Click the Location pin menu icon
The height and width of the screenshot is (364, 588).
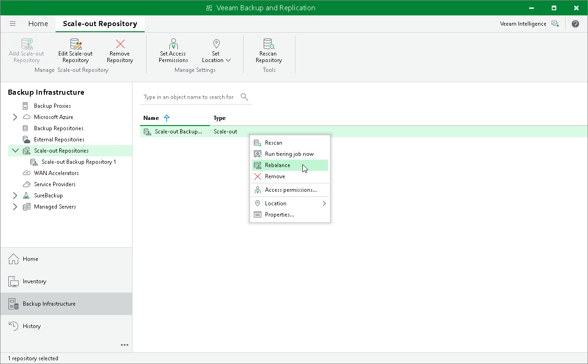point(258,203)
